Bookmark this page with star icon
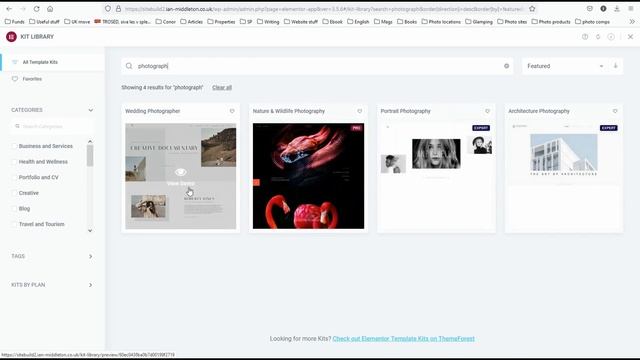This screenshot has height=360, width=640. (x=532, y=9)
